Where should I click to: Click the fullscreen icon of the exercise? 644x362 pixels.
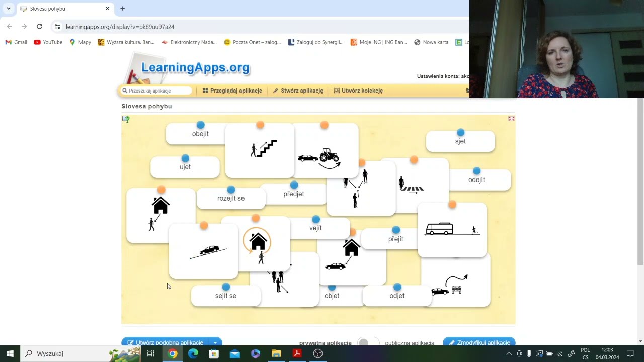click(511, 119)
